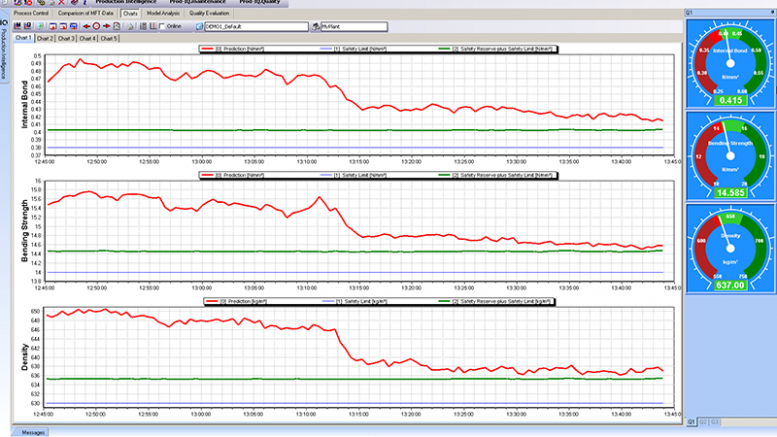Switch to Comparison of MFT-Data tab

click(85, 13)
